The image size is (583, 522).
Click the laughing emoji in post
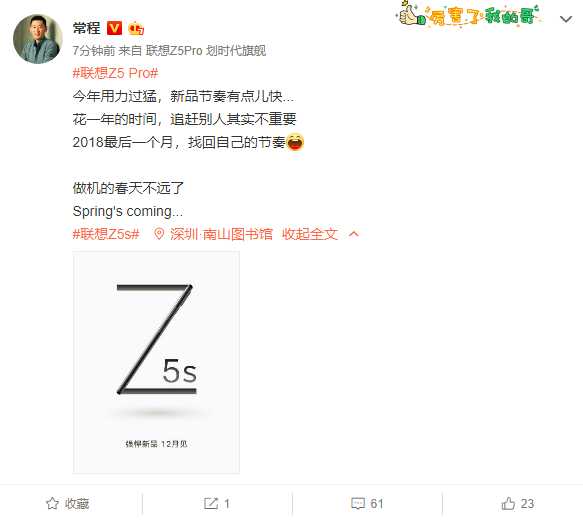click(295, 142)
